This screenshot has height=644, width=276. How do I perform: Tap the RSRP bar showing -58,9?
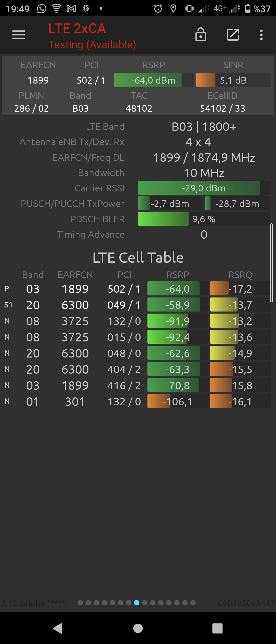click(178, 305)
